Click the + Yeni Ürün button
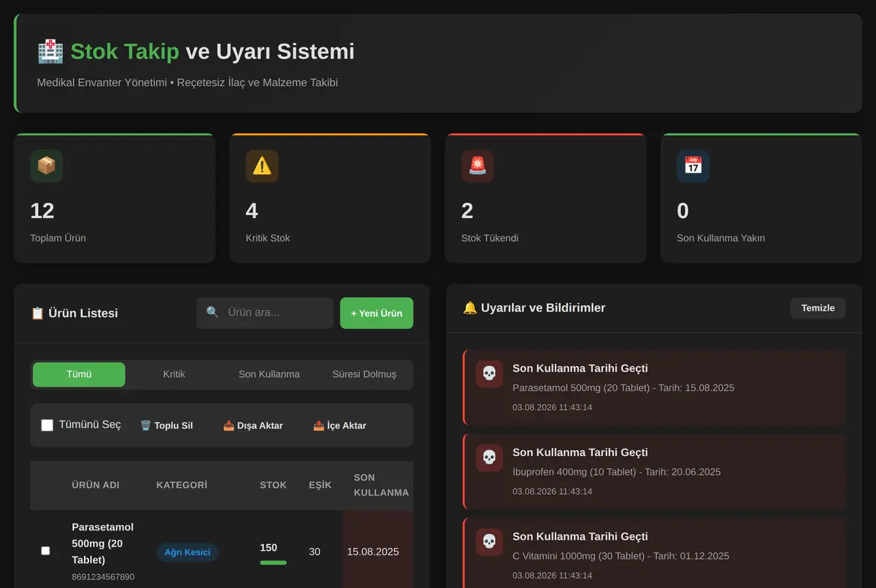The width and height of the screenshot is (876, 588). (377, 313)
